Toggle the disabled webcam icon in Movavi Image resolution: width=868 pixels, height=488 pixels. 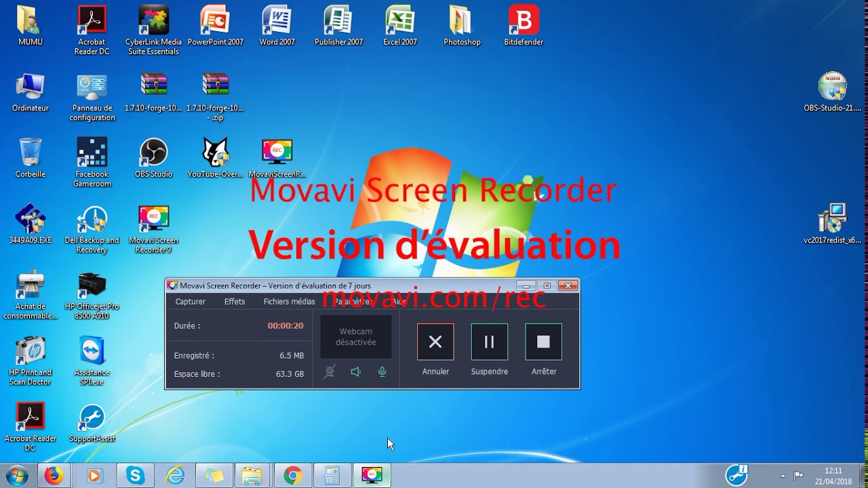[329, 371]
